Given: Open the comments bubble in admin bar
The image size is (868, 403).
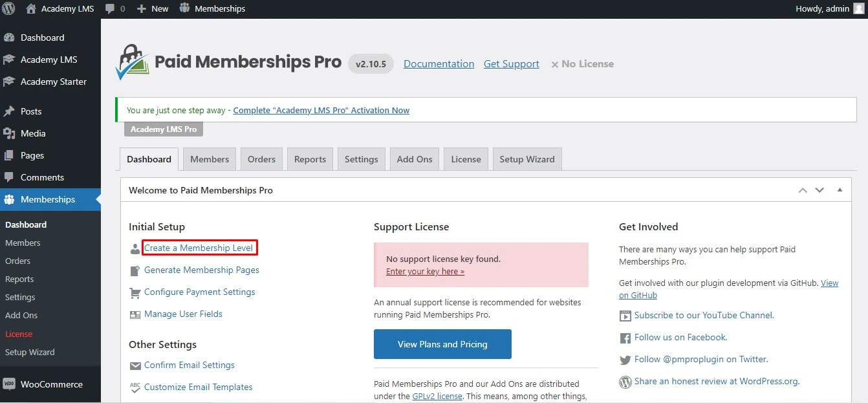Looking at the screenshot, I should pos(109,9).
